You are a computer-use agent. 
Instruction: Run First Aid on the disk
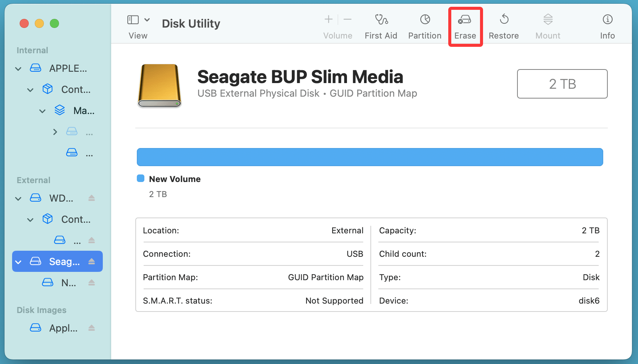(381, 26)
